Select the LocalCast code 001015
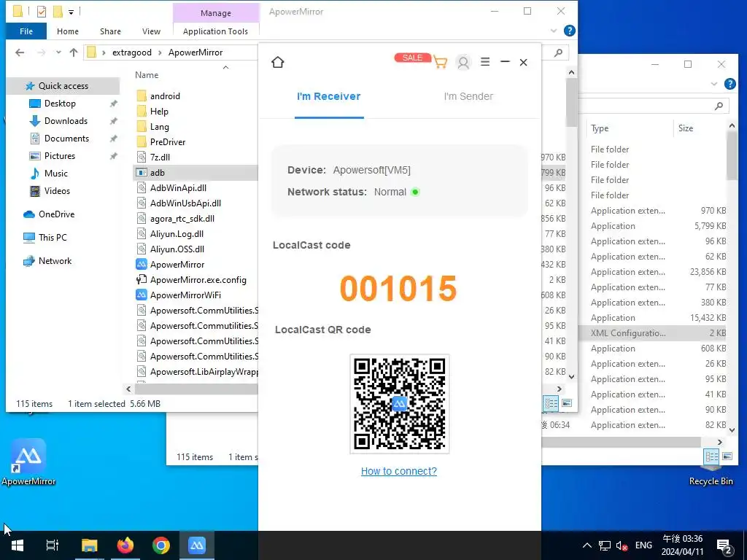 398,289
